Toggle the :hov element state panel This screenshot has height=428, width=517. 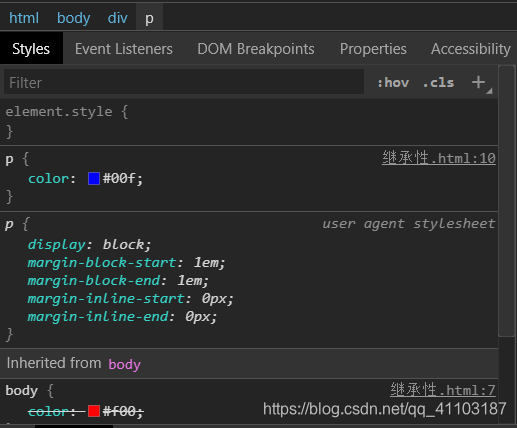click(393, 83)
